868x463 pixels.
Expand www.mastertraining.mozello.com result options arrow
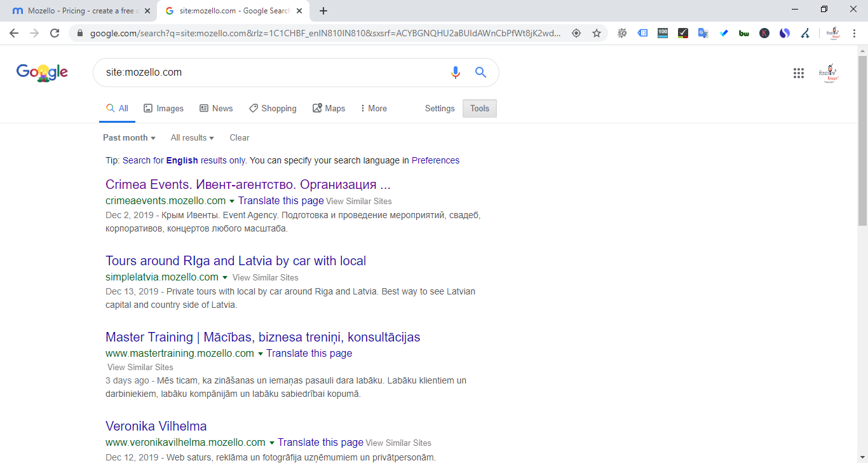tap(260, 354)
